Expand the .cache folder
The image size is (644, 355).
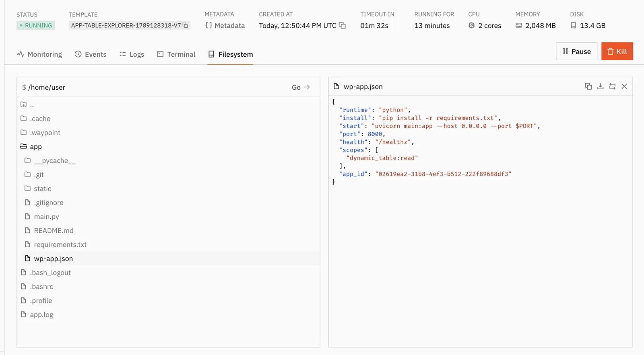pyautogui.click(x=168, y=119)
